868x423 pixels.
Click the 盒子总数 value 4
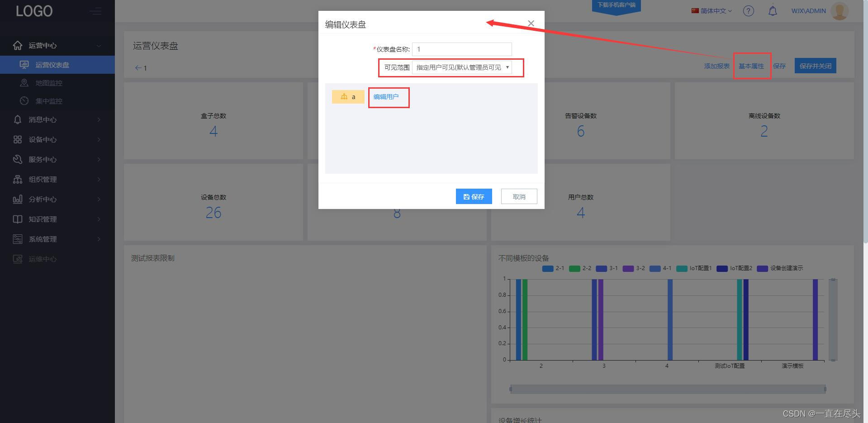click(213, 131)
